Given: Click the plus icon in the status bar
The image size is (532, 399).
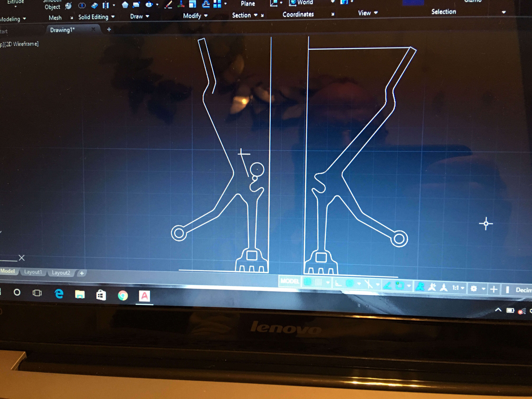Looking at the screenshot, I should click(x=494, y=289).
